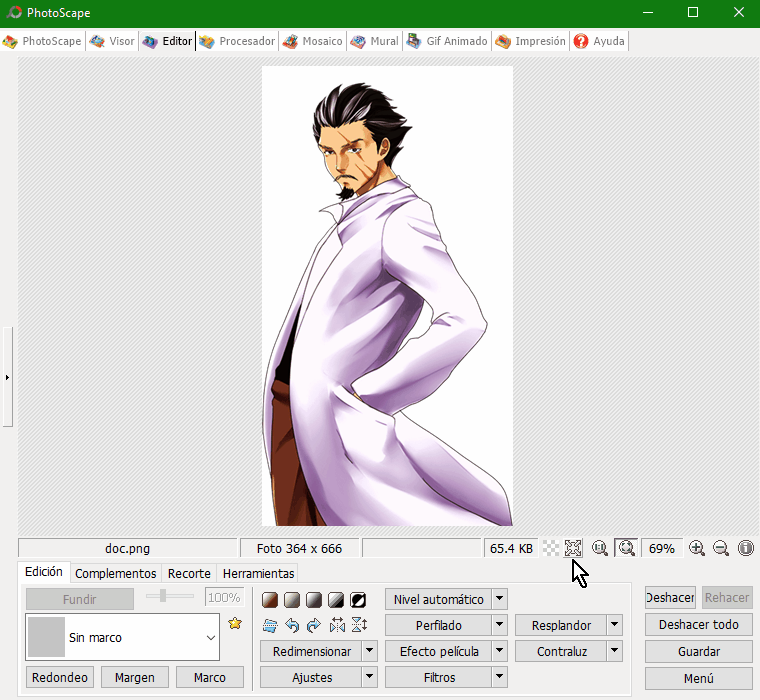
Task: Open the Mural tab
Action: point(374,41)
